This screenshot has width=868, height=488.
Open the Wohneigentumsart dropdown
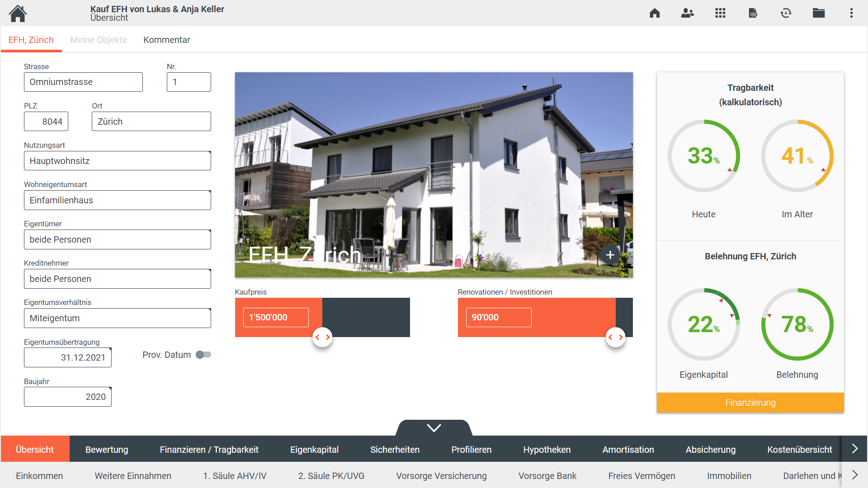point(117,200)
